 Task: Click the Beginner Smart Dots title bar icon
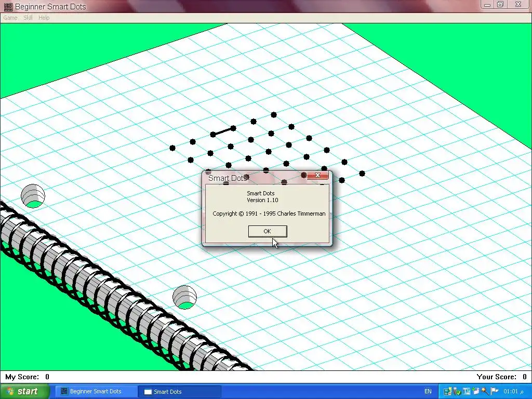coord(8,6)
